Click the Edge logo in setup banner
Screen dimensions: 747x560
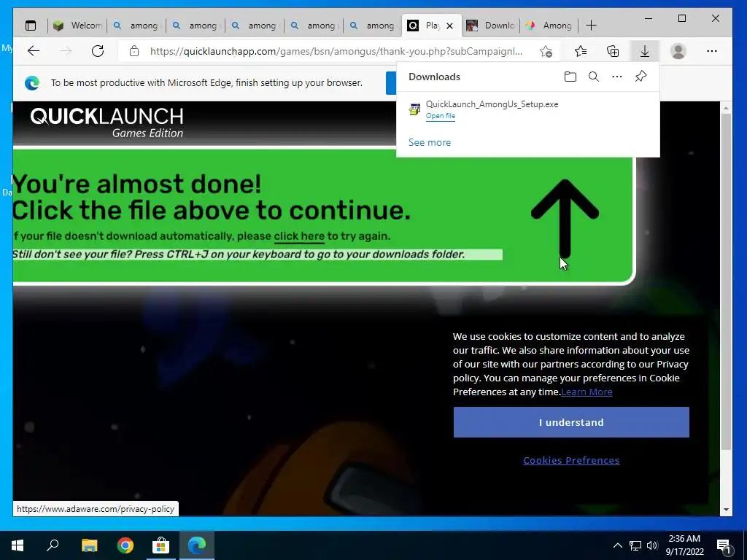pyautogui.click(x=32, y=83)
